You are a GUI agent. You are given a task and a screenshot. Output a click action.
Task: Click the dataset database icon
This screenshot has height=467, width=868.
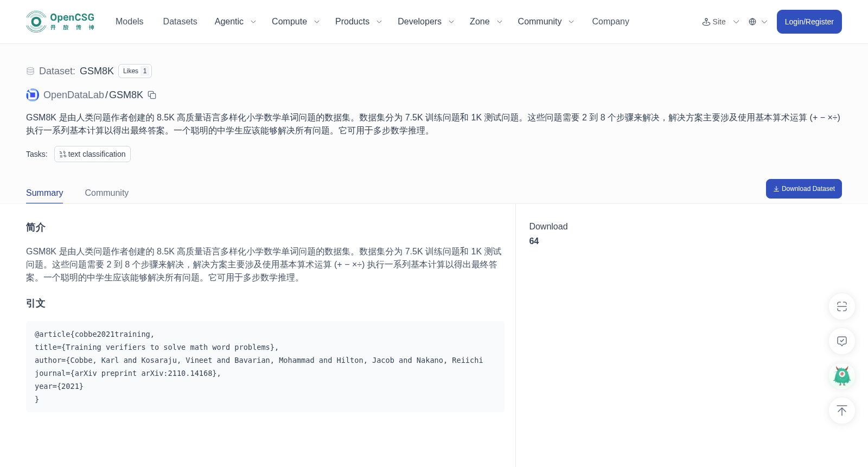click(30, 71)
